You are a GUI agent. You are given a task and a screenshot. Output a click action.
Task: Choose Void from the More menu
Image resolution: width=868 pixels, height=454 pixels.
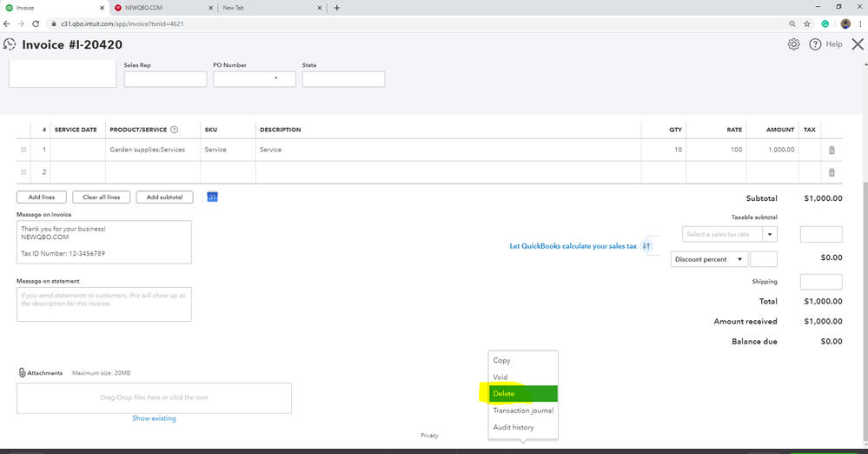coord(523,377)
